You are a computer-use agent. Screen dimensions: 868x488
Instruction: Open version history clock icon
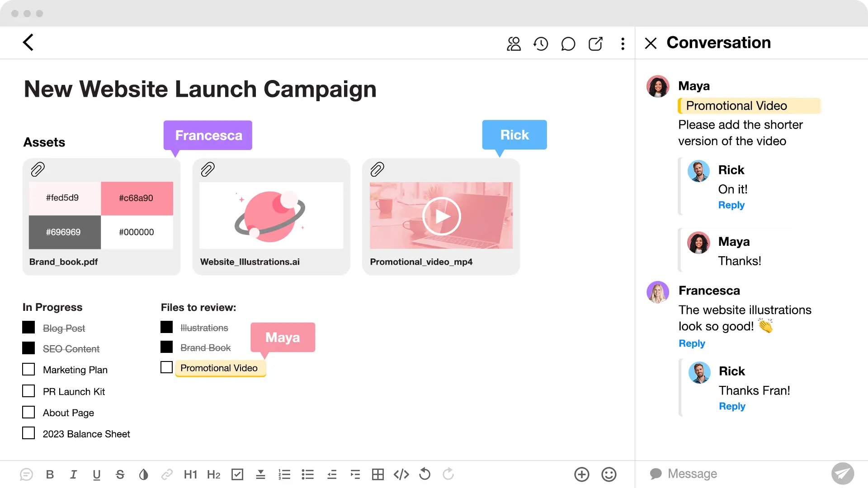coord(541,44)
